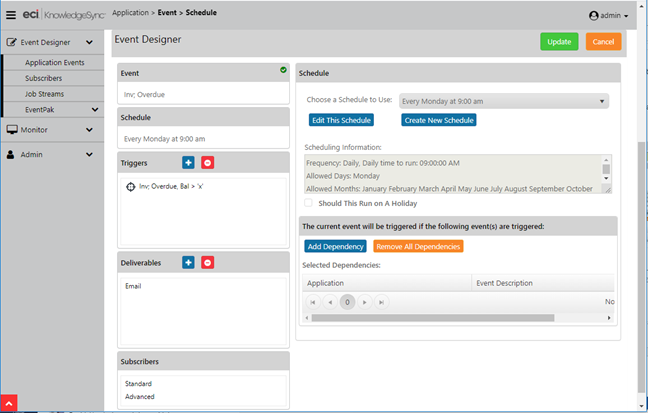The image size is (648, 413).
Task: Expand the Monitor sidebar section
Action: click(x=89, y=130)
